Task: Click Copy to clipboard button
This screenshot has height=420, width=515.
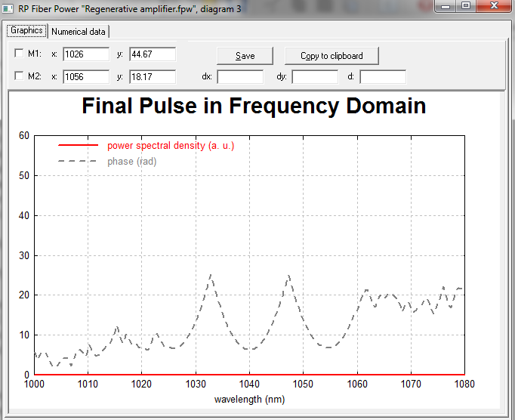Action: (x=332, y=56)
